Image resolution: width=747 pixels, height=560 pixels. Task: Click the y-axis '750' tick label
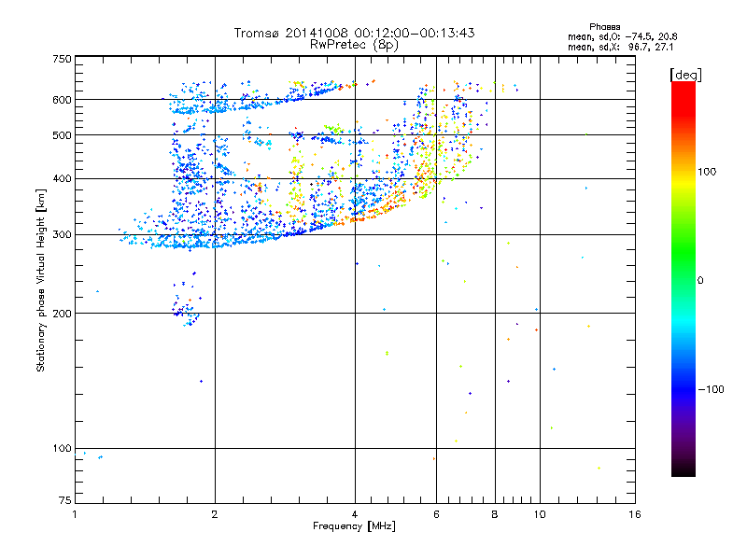pos(62,59)
